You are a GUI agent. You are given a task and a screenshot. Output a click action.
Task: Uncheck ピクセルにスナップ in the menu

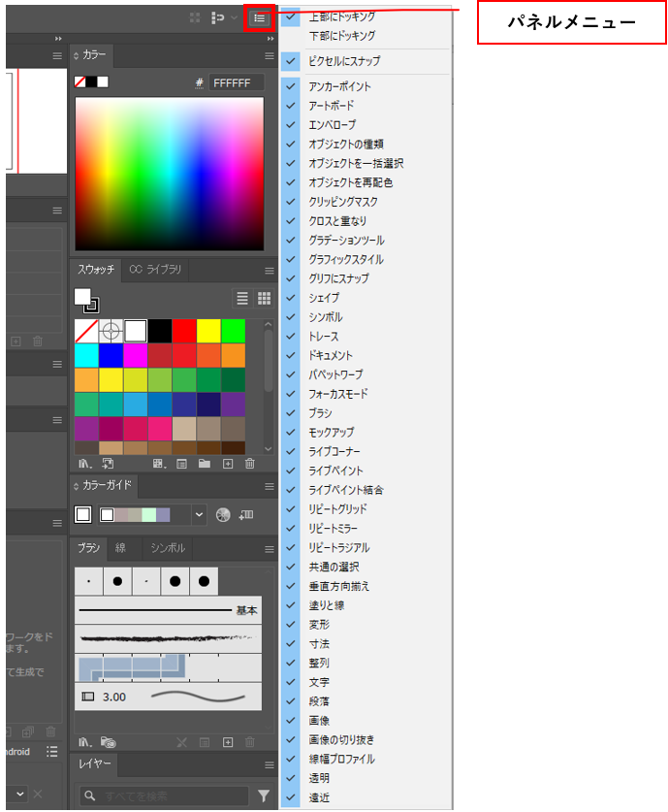tap(344, 61)
